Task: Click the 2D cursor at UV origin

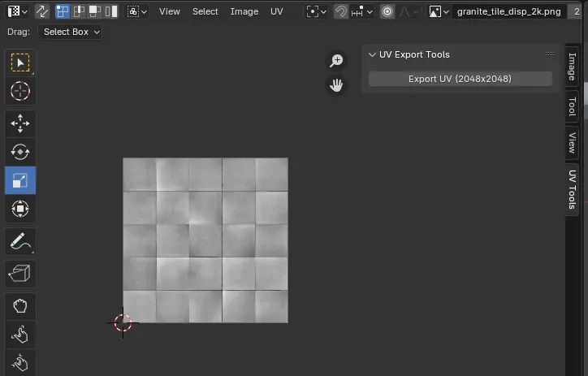Action: tap(123, 322)
